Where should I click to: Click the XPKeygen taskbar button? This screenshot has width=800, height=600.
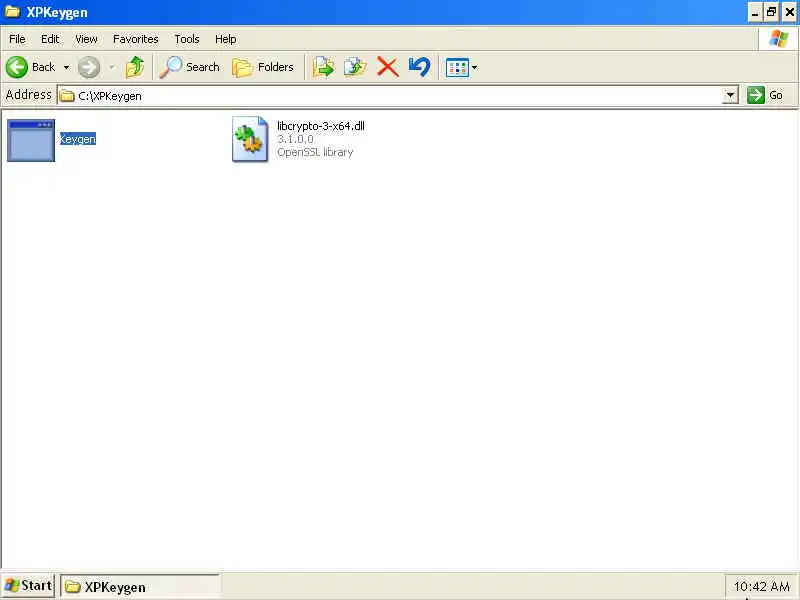click(140, 587)
